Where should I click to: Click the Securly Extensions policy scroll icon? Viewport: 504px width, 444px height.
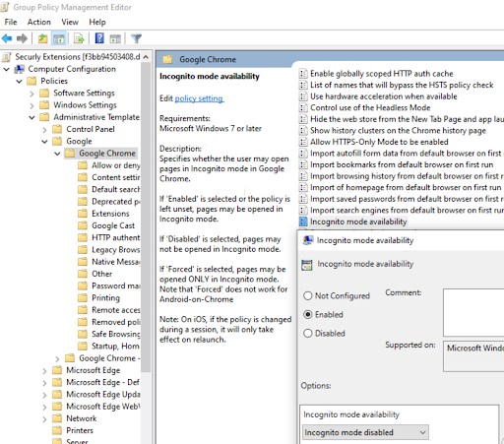[7, 57]
